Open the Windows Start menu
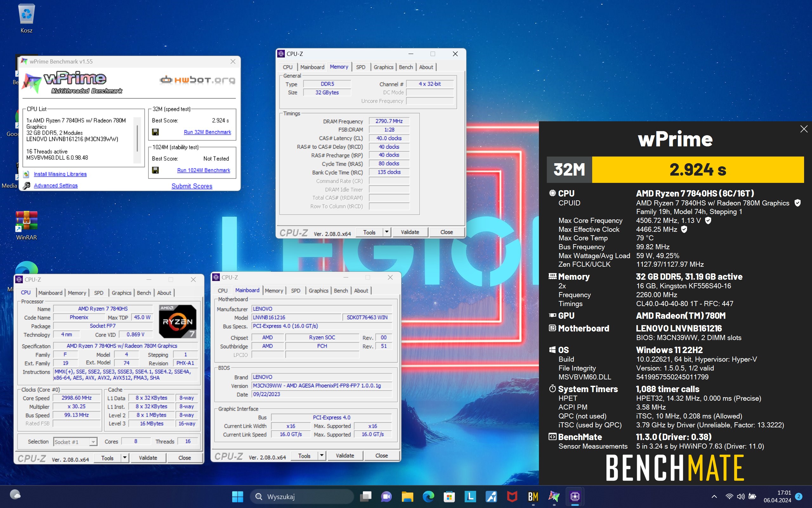 click(238, 497)
